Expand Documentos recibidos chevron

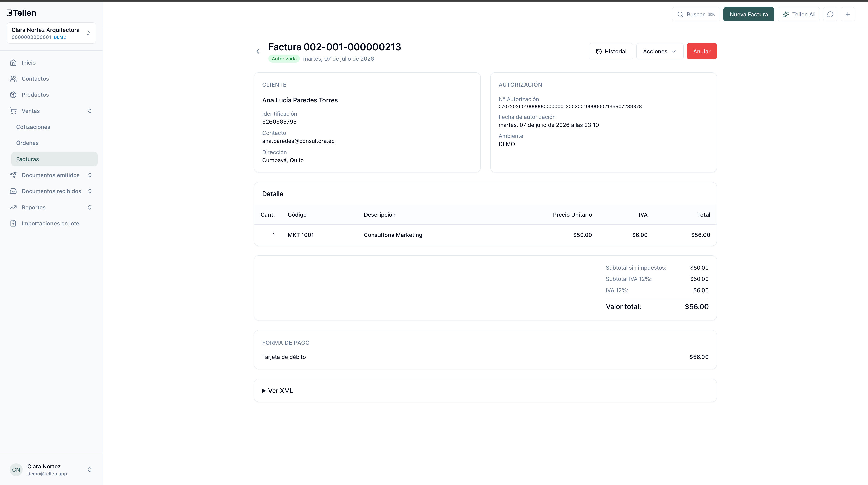[x=90, y=191]
